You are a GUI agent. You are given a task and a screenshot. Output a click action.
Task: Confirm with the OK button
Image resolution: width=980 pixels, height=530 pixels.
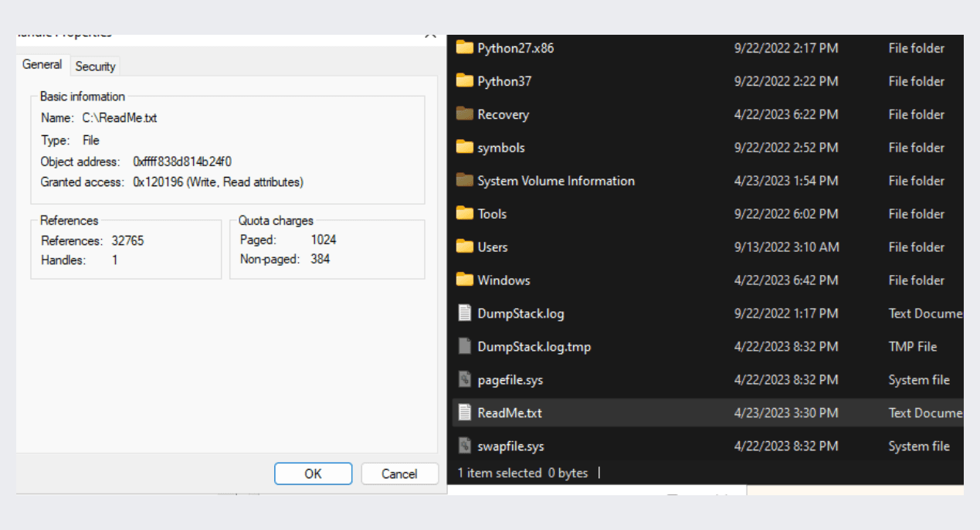tap(313, 474)
